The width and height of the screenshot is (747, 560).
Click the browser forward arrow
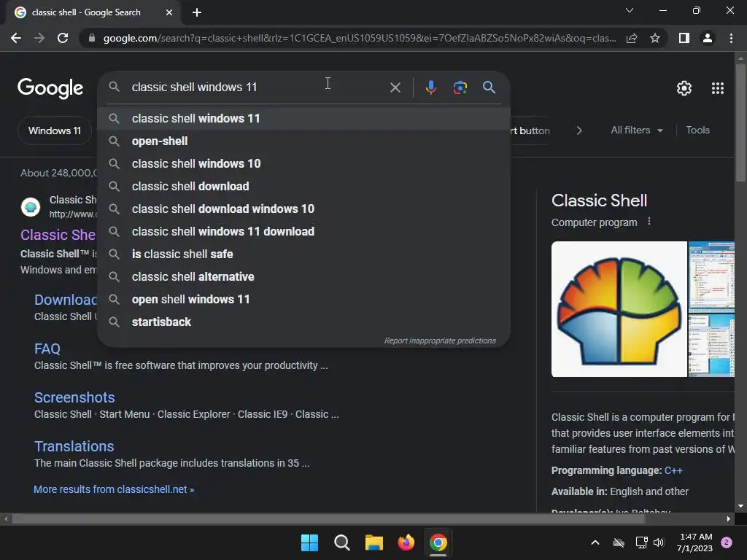39,38
